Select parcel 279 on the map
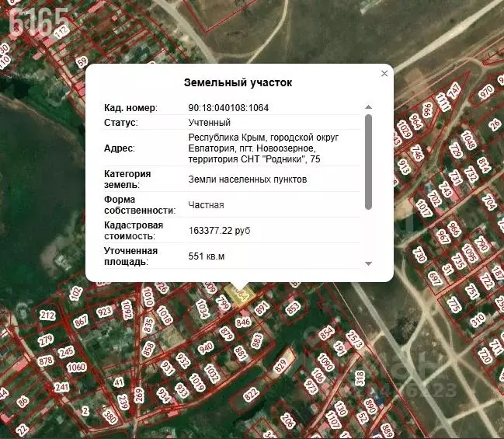The height and width of the screenshot is (439, 504). pyautogui.click(x=45, y=340)
